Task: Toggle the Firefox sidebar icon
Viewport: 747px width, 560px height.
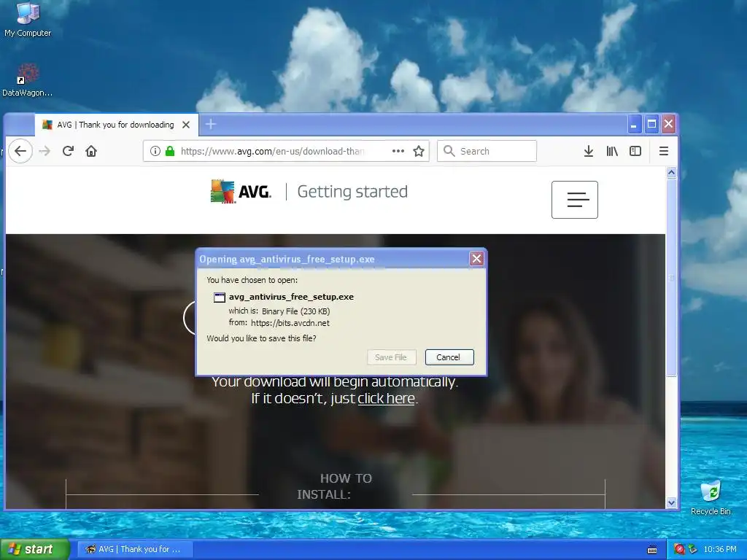Action: click(x=635, y=151)
